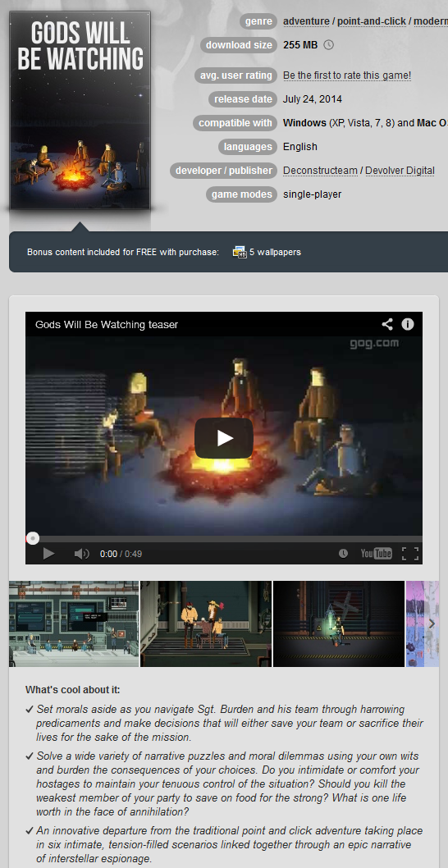Play the teaser with center play button
Image resolution: width=448 pixels, height=868 pixels.
point(224,438)
